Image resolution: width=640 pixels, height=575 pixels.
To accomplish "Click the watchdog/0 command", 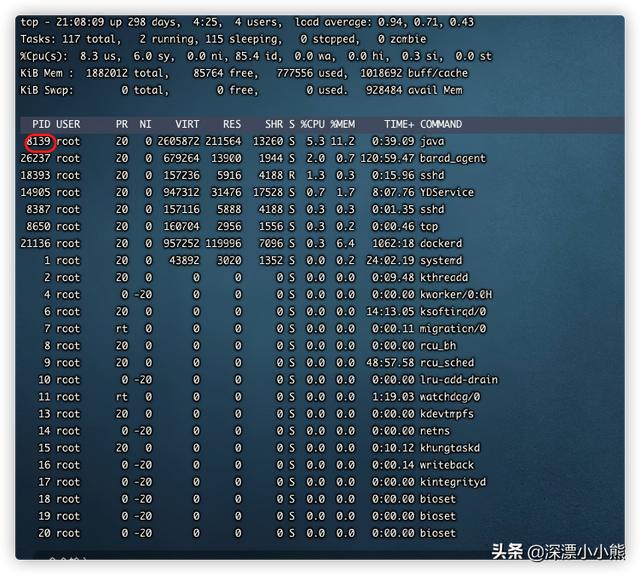I will (450, 396).
